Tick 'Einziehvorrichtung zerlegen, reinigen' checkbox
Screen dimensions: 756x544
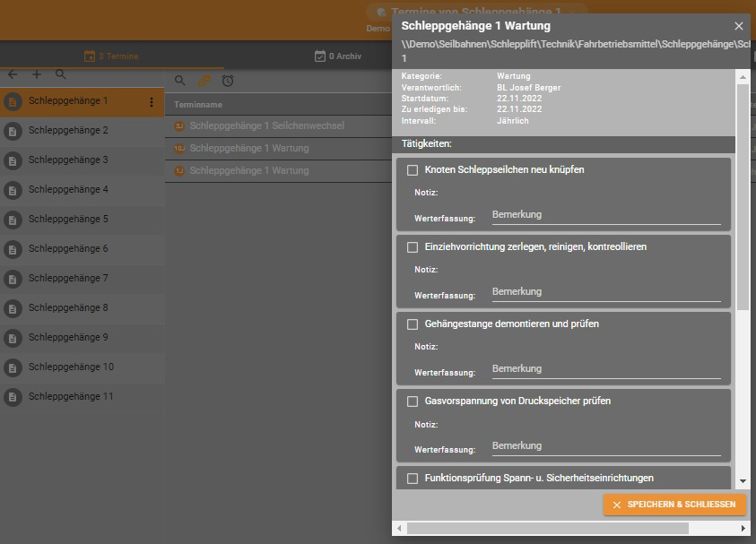[x=413, y=247]
